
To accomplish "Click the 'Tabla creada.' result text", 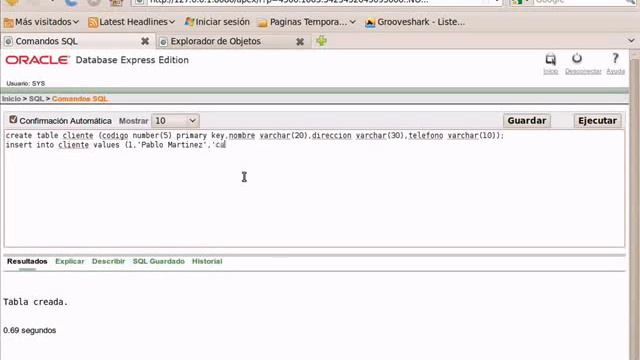I will pos(36,302).
